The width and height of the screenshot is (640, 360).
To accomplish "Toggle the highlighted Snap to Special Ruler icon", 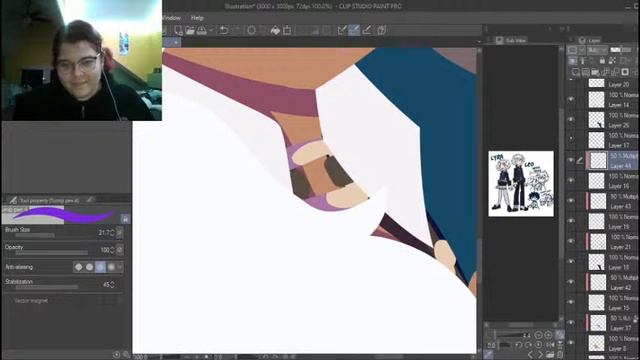I will pyautogui.click(x=354, y=30).
